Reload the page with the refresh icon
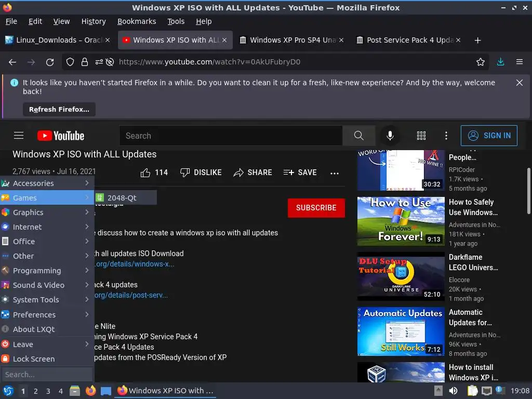 (x=50, y=62)
